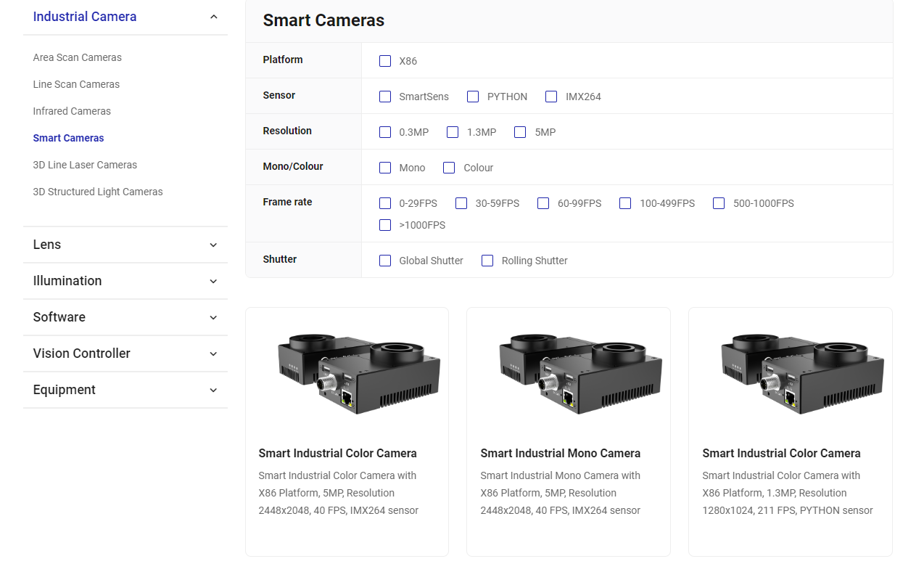Viewport: 924px width, 564px height.
Task: Collapse the Industrial Camera section chevron
Action: pyautogui.click(x=213, y=17)
